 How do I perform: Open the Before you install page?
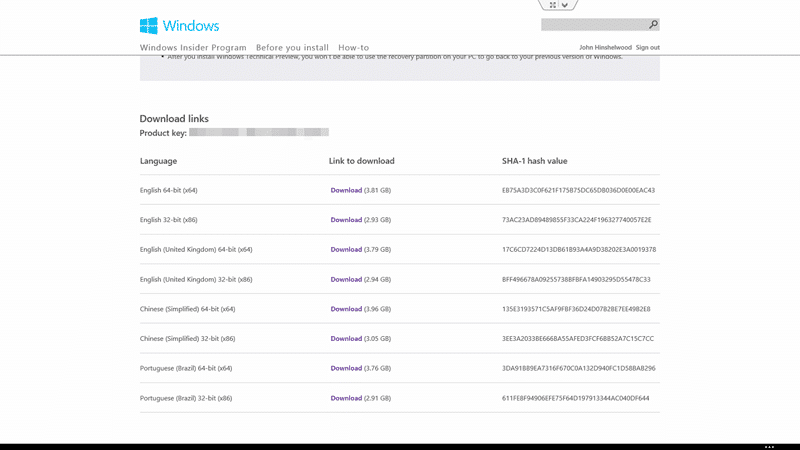tap(292, 47)
